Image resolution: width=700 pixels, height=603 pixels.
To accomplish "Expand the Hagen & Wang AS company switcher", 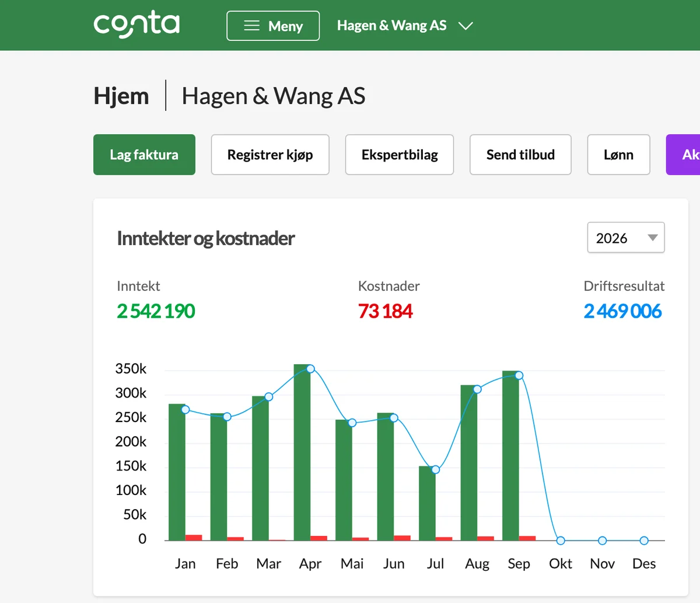I will coord(405,26).
